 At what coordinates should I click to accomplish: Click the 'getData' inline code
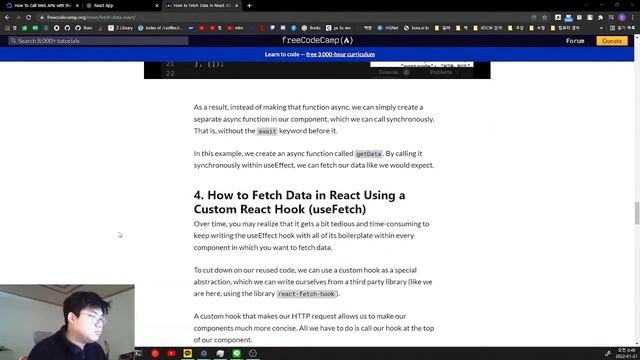pos(369,154)
